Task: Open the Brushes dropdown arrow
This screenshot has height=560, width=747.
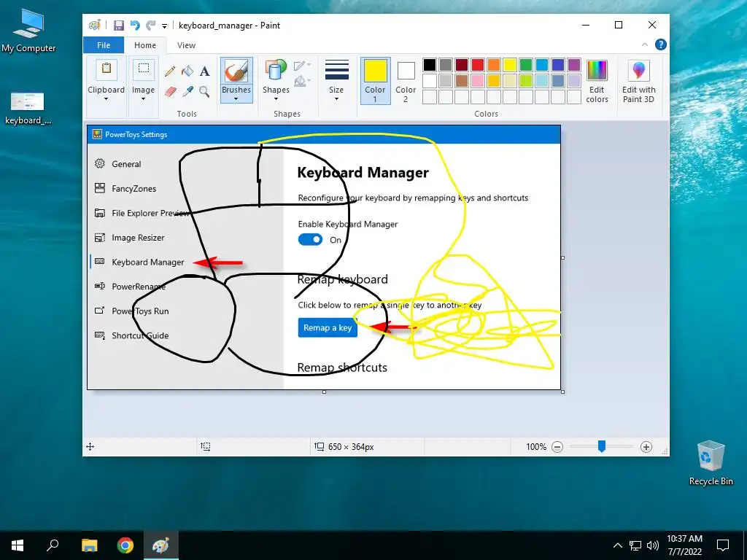Action: (x=236, y=98)
